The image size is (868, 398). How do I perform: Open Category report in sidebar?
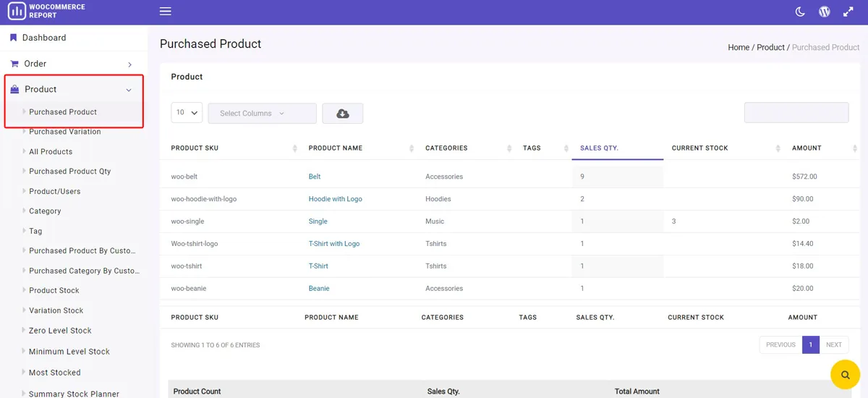(45, 211)
